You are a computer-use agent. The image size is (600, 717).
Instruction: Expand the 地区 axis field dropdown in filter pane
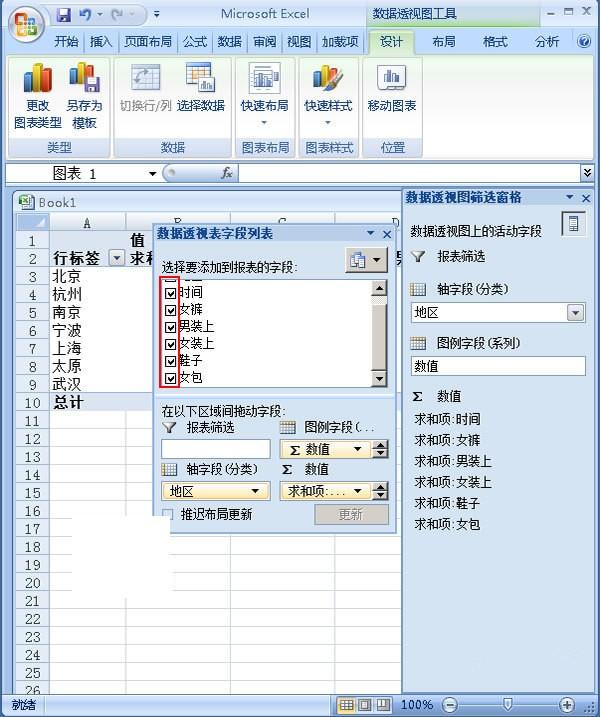[575, 313]
